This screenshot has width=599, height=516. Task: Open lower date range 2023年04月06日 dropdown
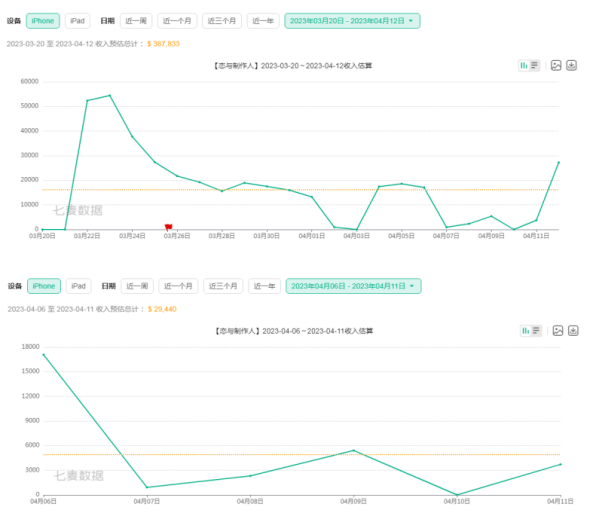point(353,286)
